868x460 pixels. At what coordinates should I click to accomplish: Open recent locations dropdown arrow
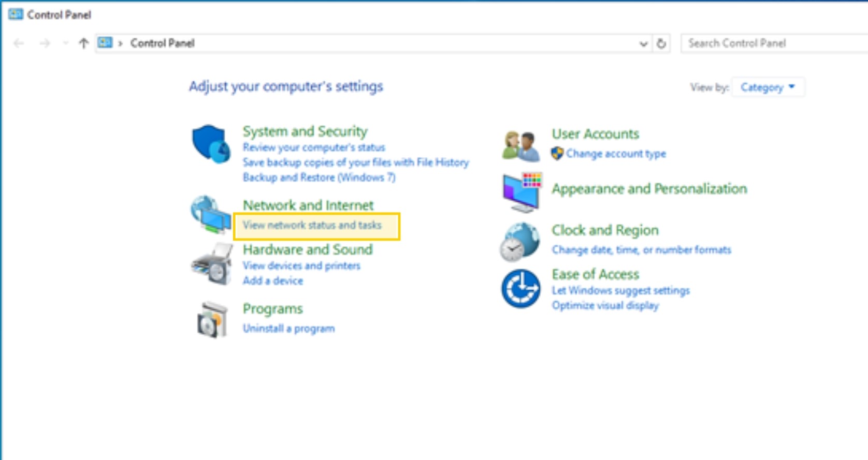(x=65, y=43)
